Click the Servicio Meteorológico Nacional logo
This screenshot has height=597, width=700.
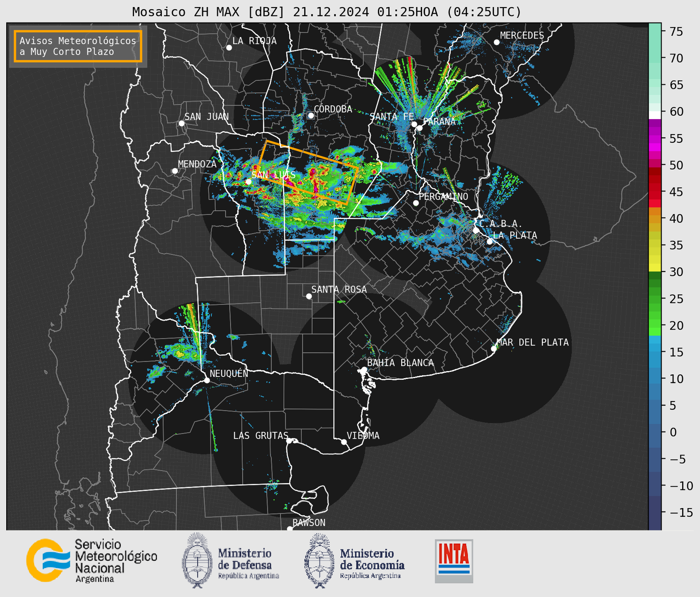92,560
